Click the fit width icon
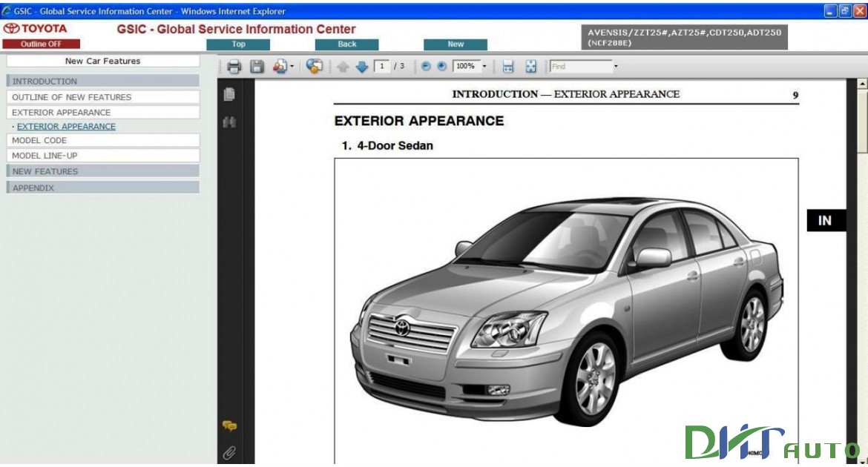The width and height of the screenshot is (868, 467). pos(507,66)
